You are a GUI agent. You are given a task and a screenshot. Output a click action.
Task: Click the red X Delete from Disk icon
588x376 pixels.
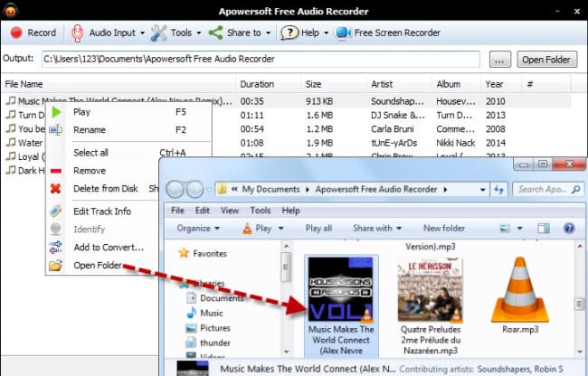pyautogui.click(x=55, y=188)
